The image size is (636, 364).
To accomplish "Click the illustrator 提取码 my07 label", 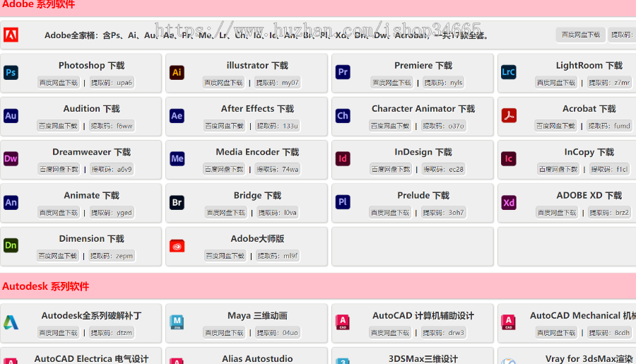I will point(278,83).
